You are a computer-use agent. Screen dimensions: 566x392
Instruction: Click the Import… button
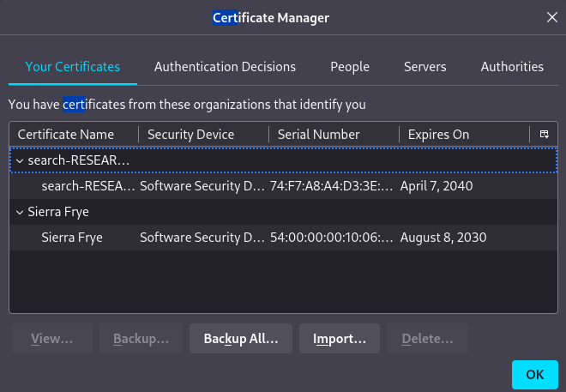click(340, 339)
